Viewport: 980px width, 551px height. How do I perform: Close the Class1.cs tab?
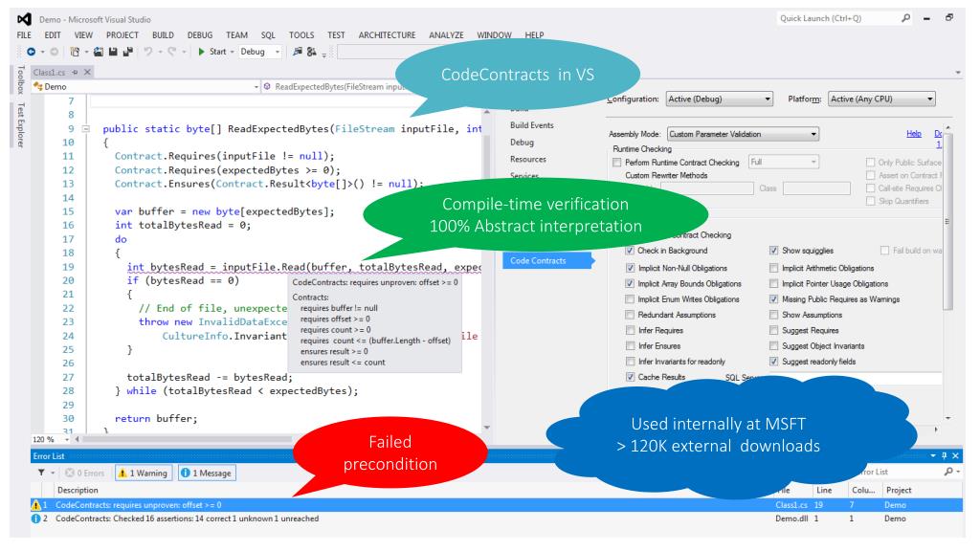pos(87,73)
